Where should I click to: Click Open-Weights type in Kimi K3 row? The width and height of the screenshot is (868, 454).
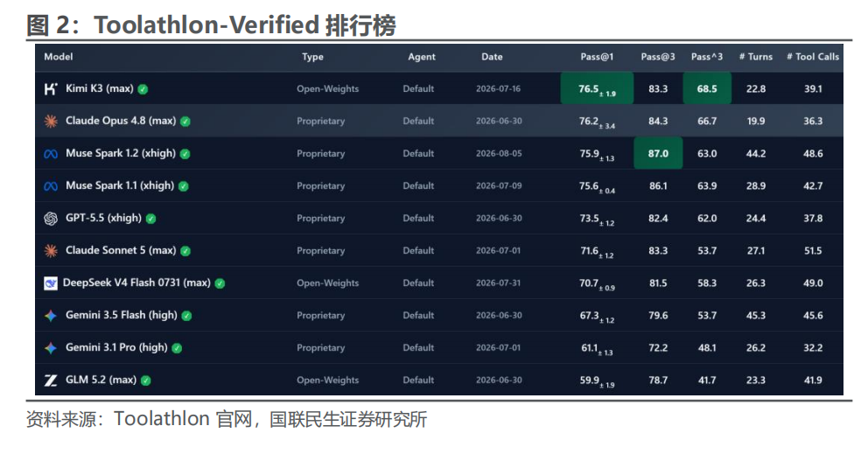328,88
